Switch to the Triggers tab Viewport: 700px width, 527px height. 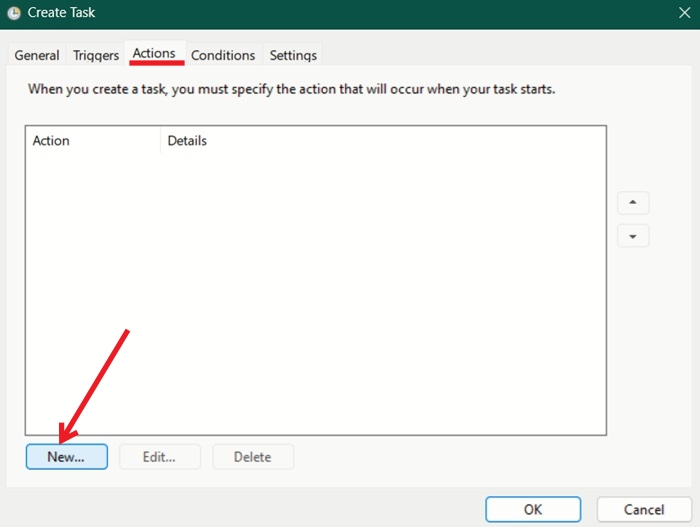[96, 55]
